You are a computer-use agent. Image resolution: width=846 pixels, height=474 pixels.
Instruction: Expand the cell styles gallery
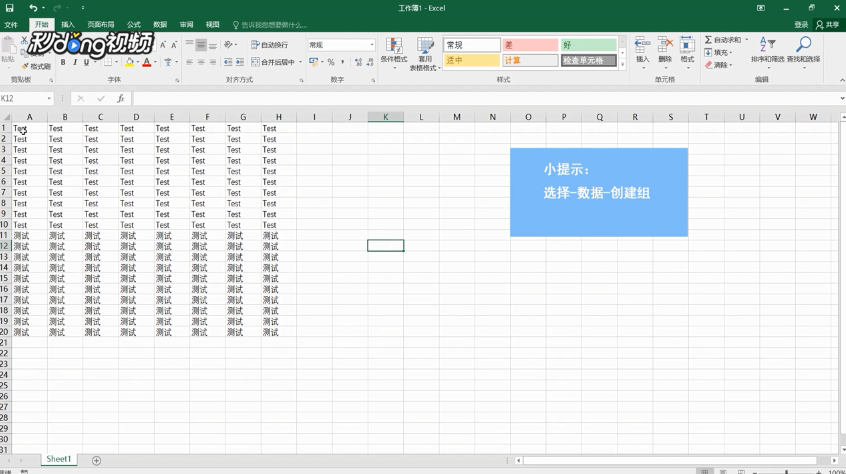622,64
